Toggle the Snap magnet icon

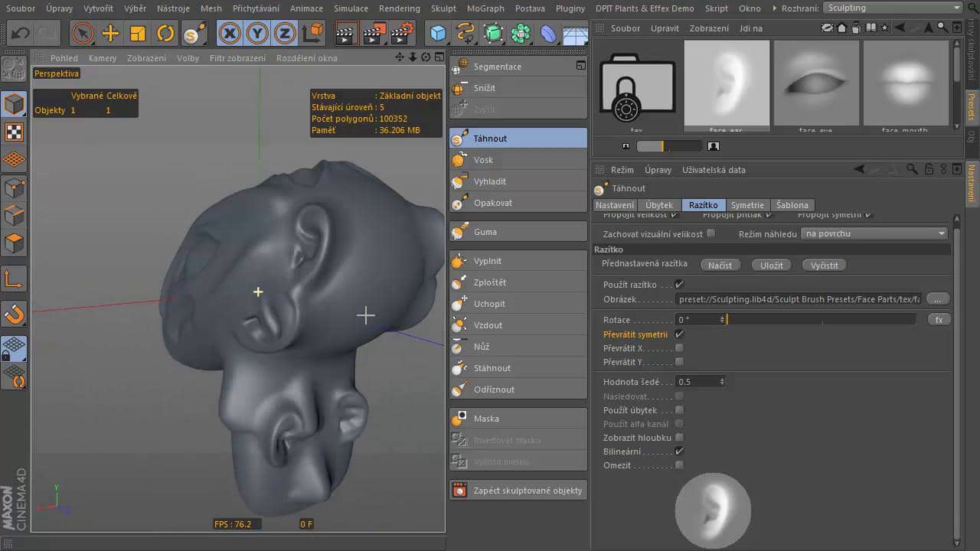pos(14,313)
